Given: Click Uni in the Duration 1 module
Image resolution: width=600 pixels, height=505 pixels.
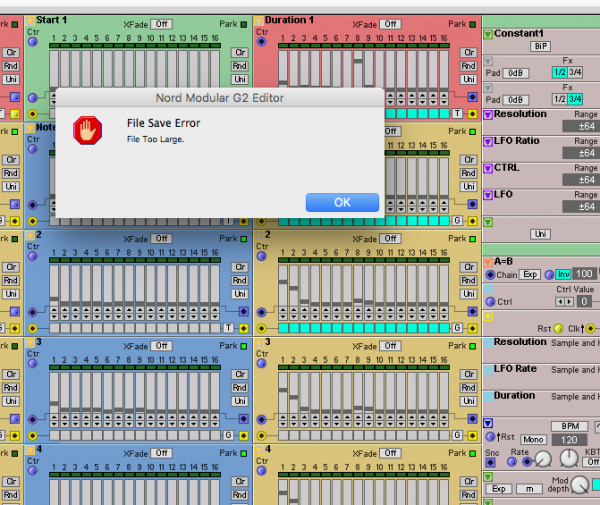Looking at the screenshot, I should [469, 79].
